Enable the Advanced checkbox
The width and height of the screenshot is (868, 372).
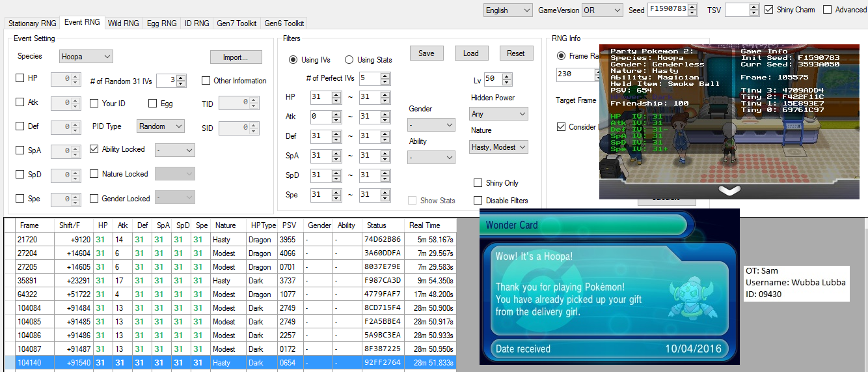(x=827, y=10)
